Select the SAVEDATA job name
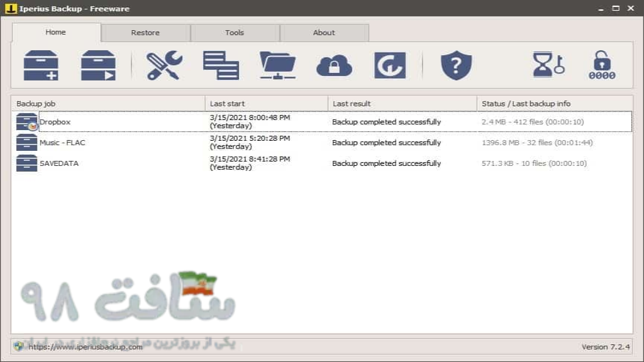This screenshot has width=644, height=362. pyautogui.click(x=59, y=163)
